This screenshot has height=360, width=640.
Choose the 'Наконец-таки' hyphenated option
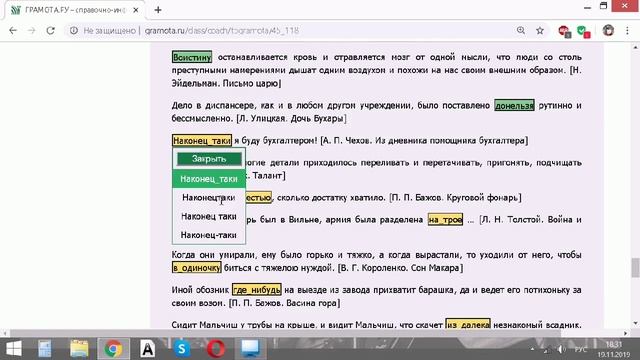point(209,235)
